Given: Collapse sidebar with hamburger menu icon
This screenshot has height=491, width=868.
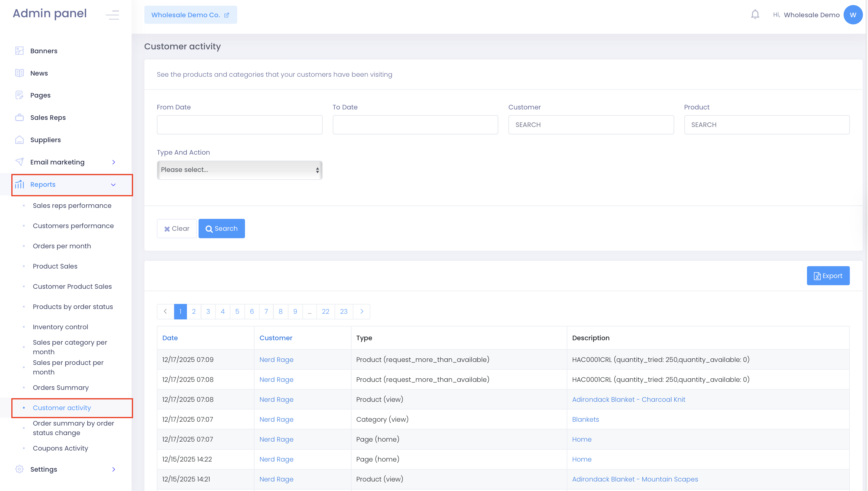Looking at the screenshot, I should pos(113,15).
